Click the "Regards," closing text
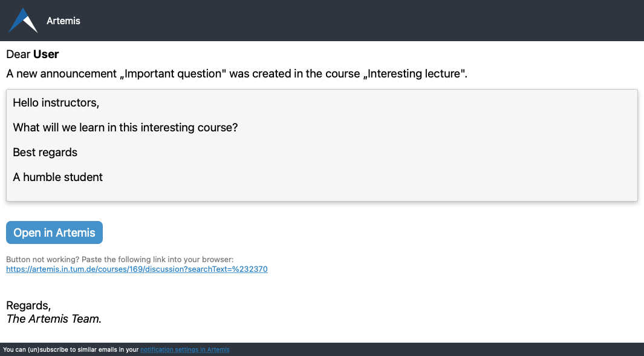Viewport: 644px width, 356px height. pos(28,306)
